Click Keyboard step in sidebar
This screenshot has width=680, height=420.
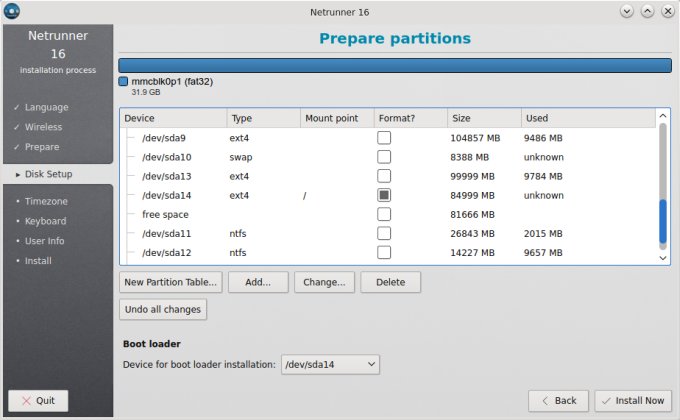46,221
